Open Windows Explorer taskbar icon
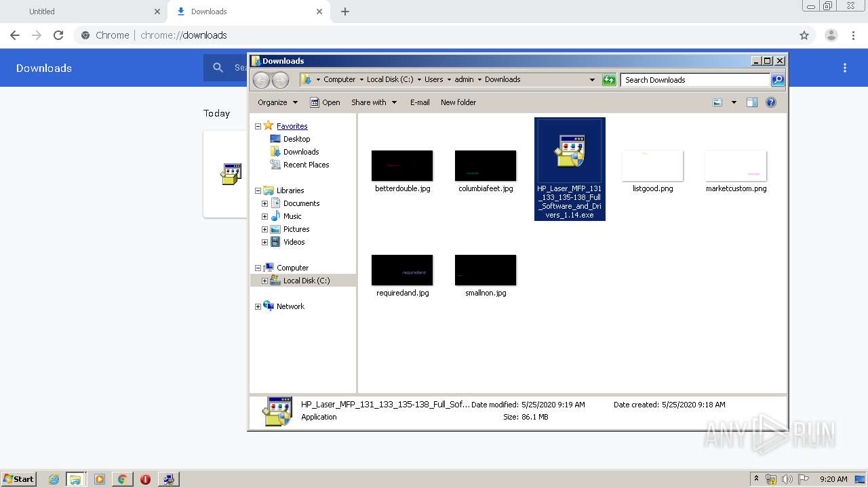The image size is (868, 488). pyautogui.click(x=75, y=479)
